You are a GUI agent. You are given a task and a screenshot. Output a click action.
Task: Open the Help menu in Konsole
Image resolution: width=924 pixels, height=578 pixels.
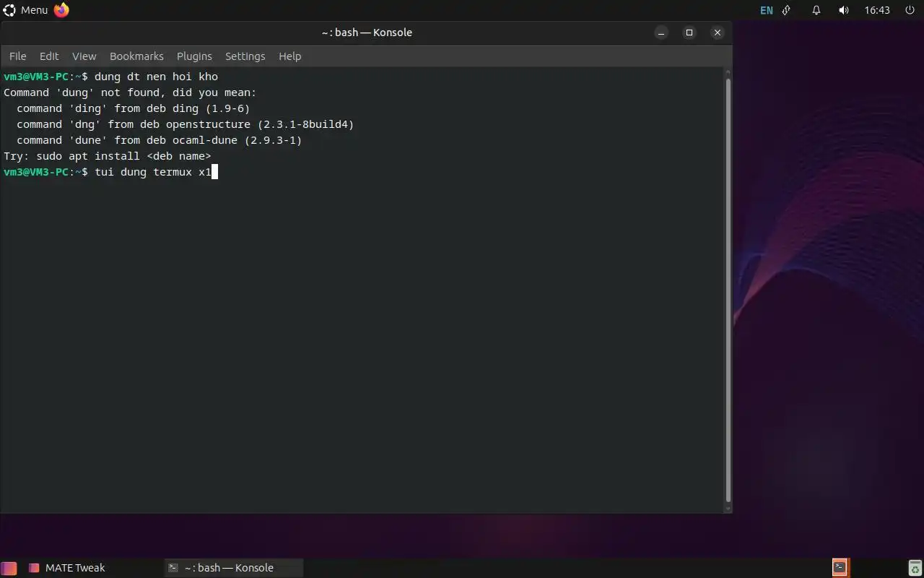pyautogui.click(x=289, y=56)
